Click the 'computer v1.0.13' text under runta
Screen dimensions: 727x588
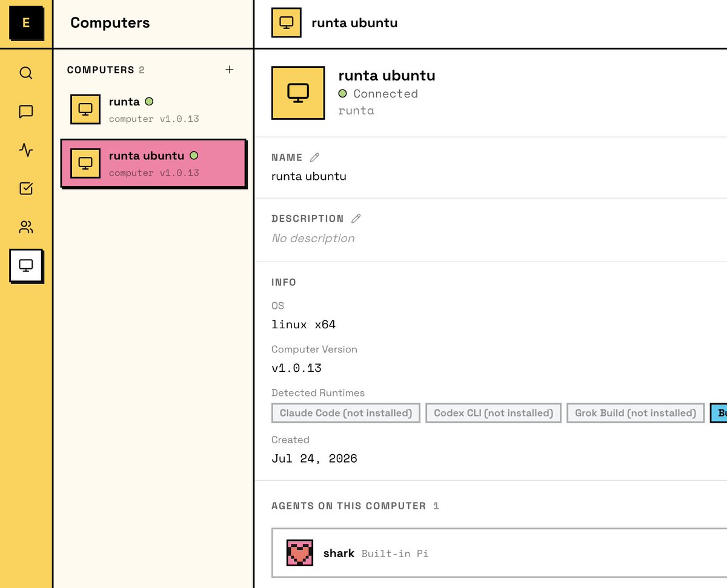tap(154, 119)
